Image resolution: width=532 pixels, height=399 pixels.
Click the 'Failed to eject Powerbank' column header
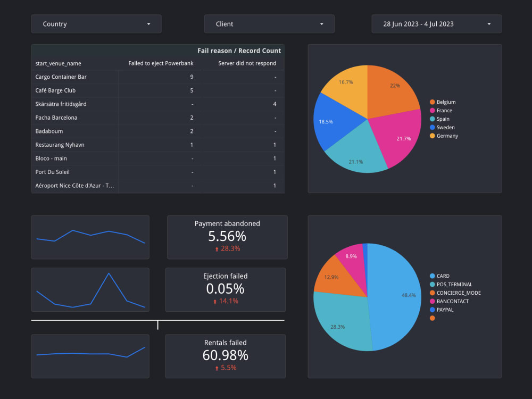tap(161, 63)
